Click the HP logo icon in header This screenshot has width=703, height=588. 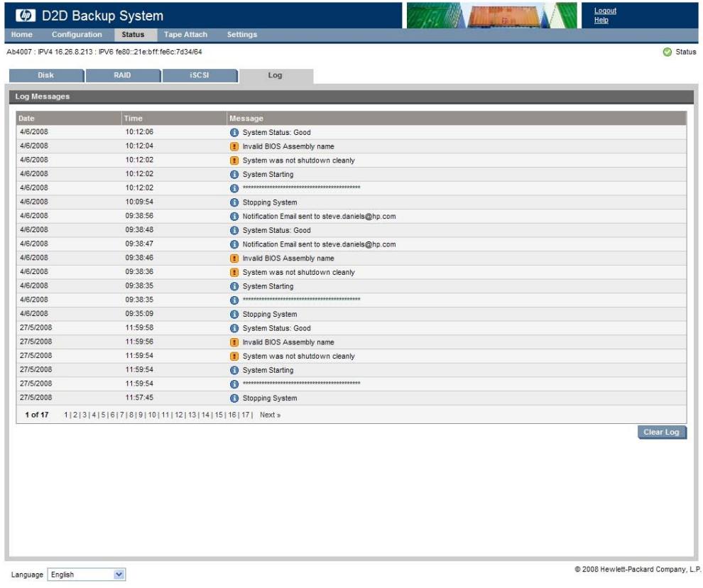pos(25,15)
